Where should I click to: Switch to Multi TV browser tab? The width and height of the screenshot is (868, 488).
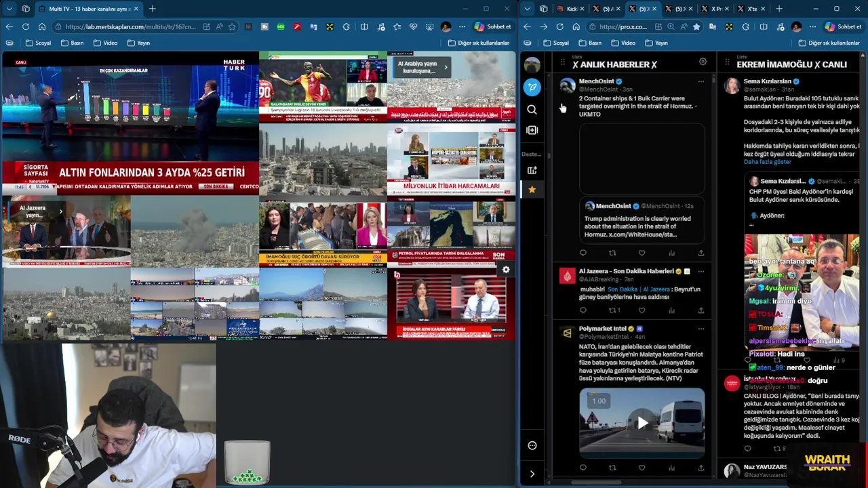point(89,9)
